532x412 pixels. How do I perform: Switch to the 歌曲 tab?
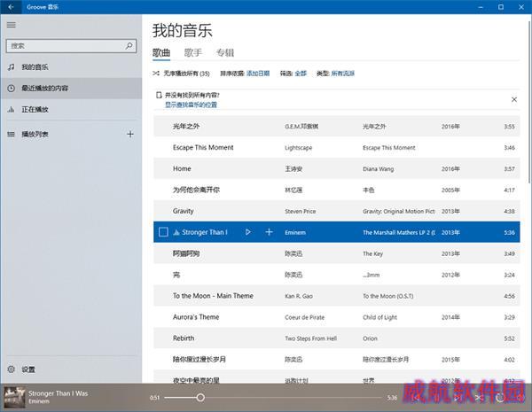tap(161, 53)
